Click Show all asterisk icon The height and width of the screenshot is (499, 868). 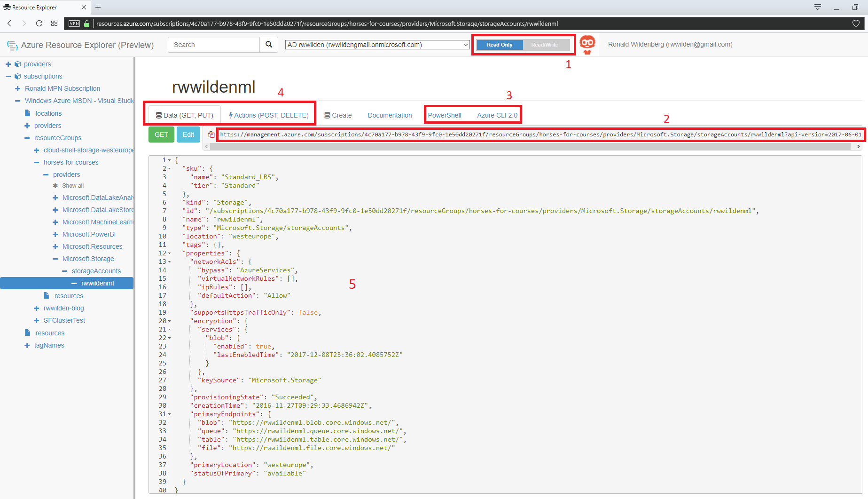point(55,186)
